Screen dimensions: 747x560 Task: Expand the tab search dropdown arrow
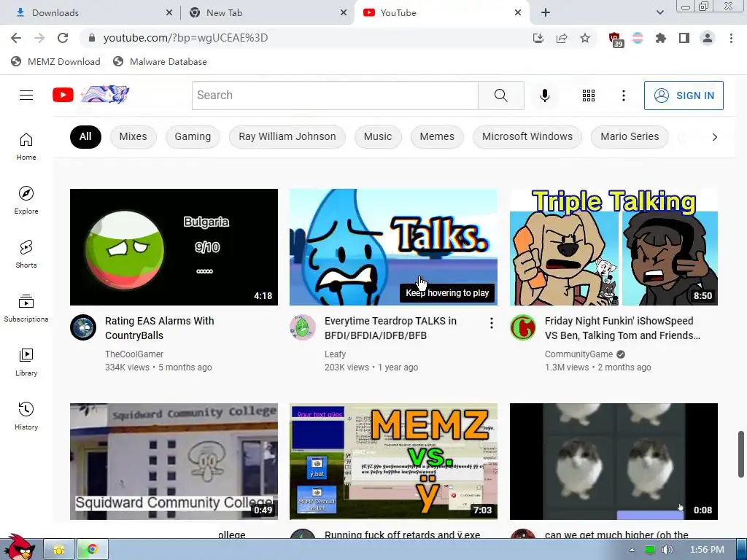tap(659, 12)
